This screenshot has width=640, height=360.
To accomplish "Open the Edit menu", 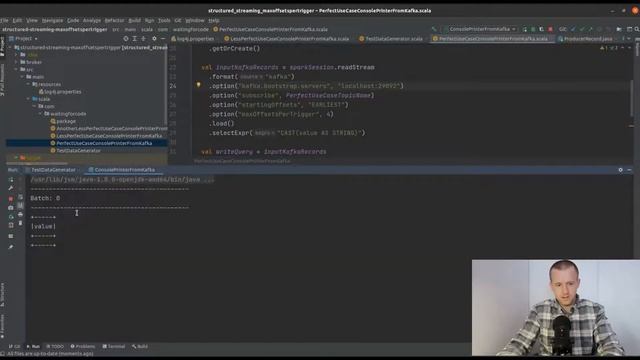I will pos(17,20).
